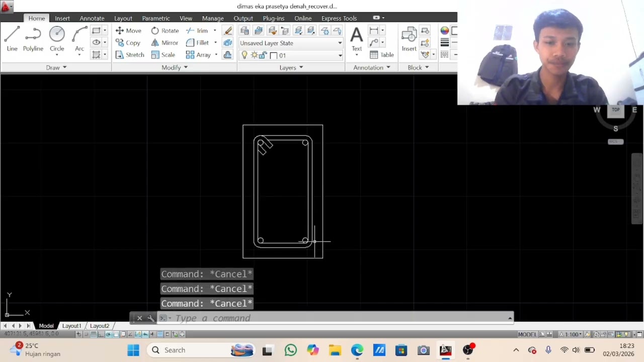The height and width of the screenshot is (362, 644).
Task: Open the Manage ribbon tab
Action: tap(213, 18)
